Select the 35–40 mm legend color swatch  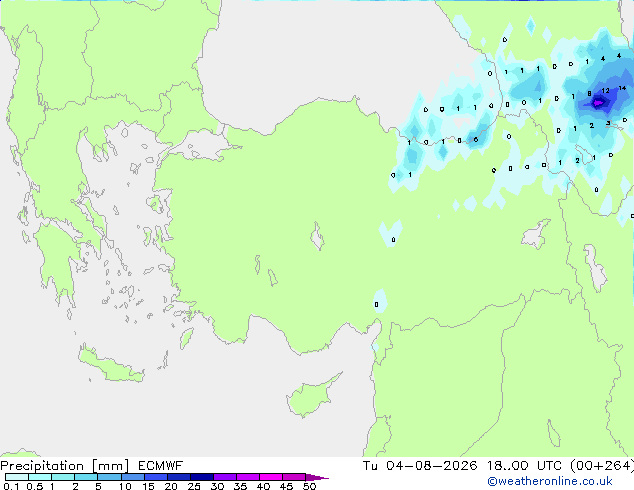tap(248, 477)
